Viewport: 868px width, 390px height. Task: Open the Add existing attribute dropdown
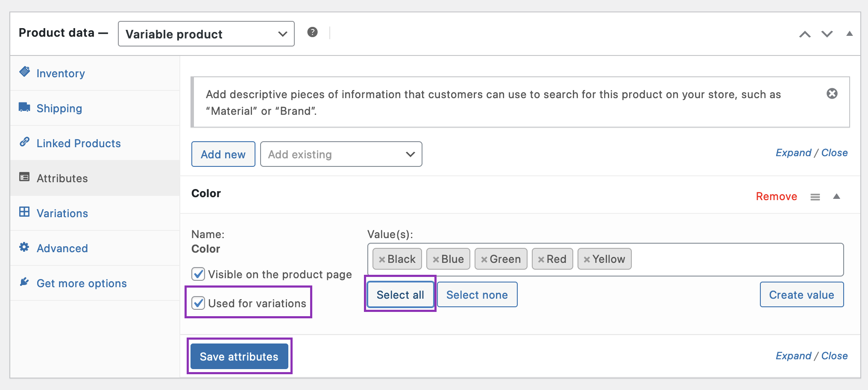pyautogui.click(x=341, y=154)
